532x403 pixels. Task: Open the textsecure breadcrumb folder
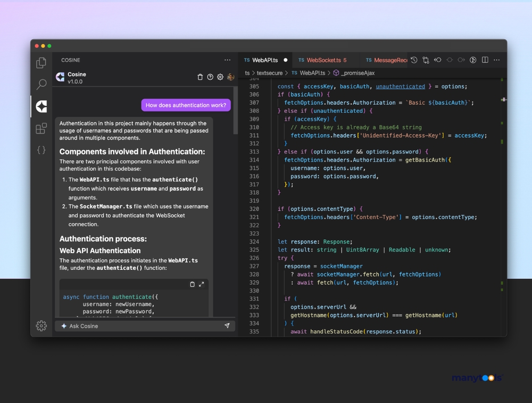(x=269, y=73)
